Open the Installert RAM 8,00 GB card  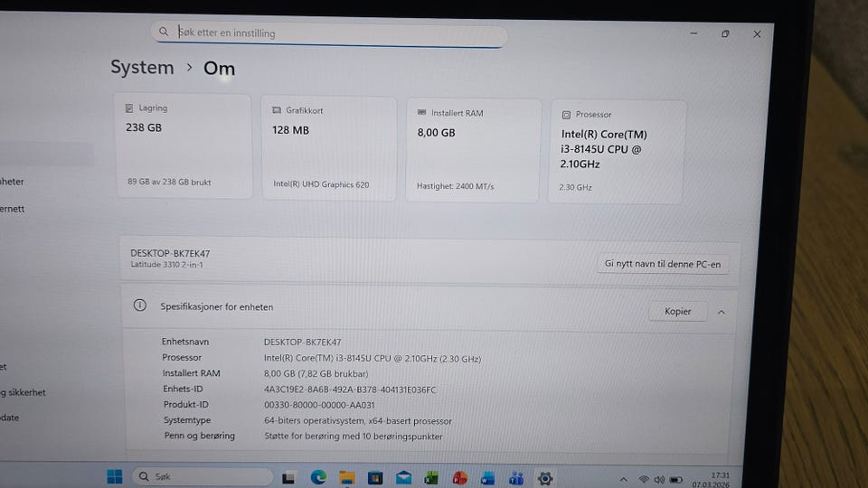[473, 151]
